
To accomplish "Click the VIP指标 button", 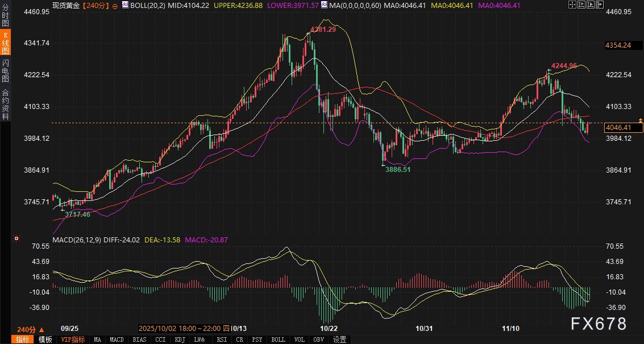I will [73, 339].
